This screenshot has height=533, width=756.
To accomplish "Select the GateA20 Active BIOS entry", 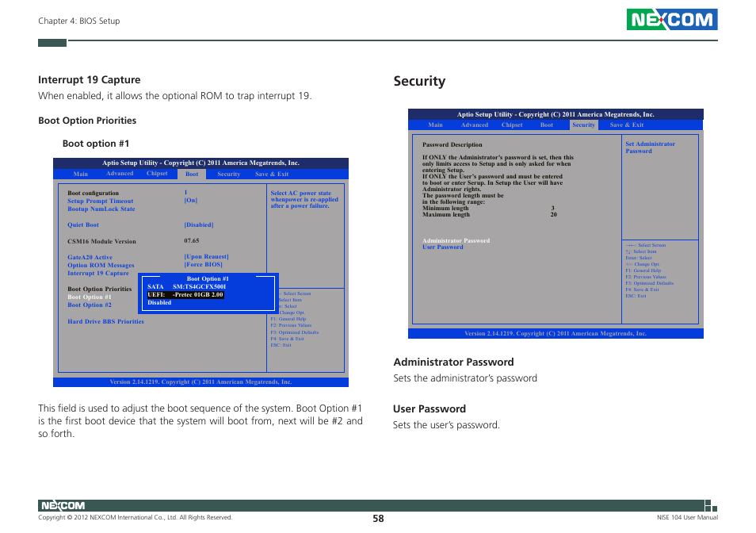I will tap(90, 258).
